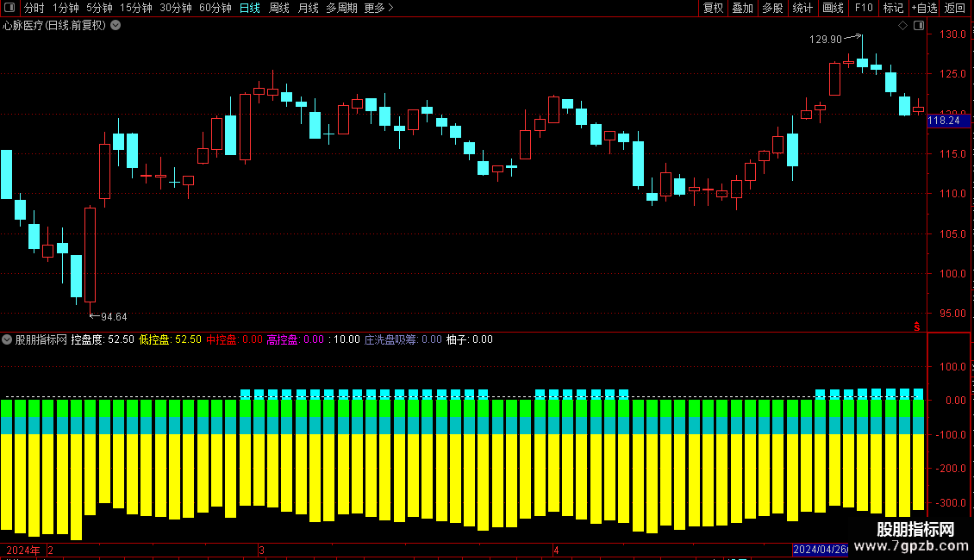Select the 30分钟 period

[176, 8]
